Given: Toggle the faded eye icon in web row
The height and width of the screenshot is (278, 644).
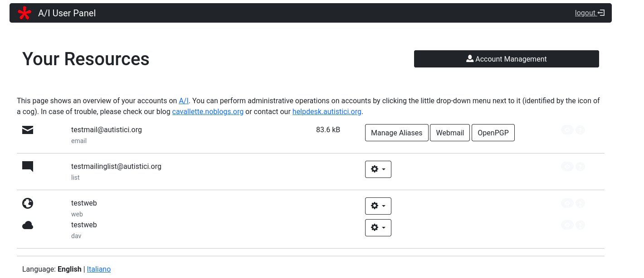Looking at the screenshot, I should [567, 203].
